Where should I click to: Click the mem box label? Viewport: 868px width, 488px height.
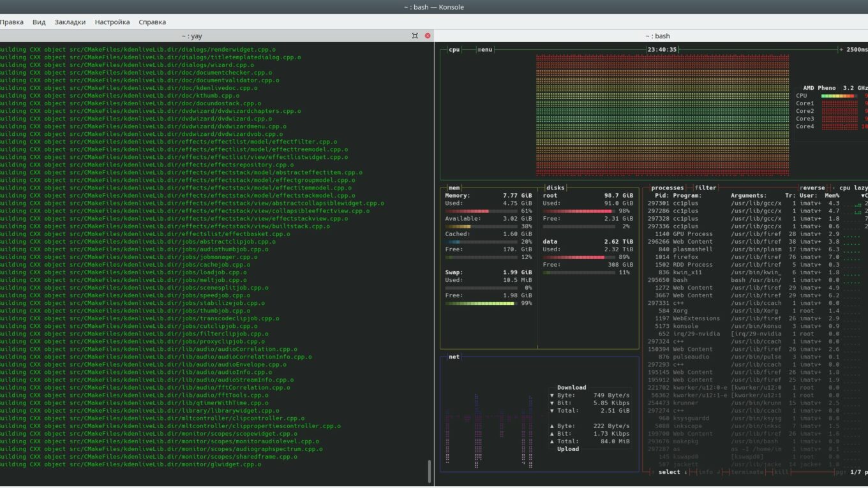coord(454,188)
